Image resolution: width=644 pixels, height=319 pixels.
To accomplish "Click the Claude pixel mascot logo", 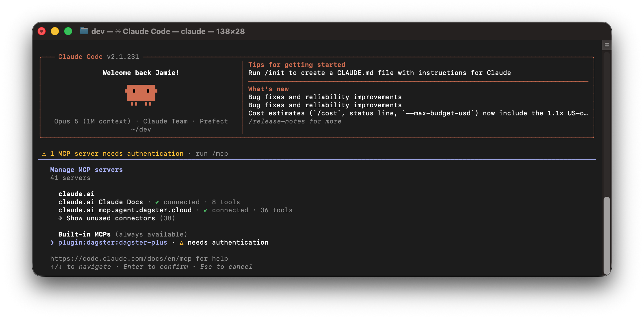I will (141, 95).
